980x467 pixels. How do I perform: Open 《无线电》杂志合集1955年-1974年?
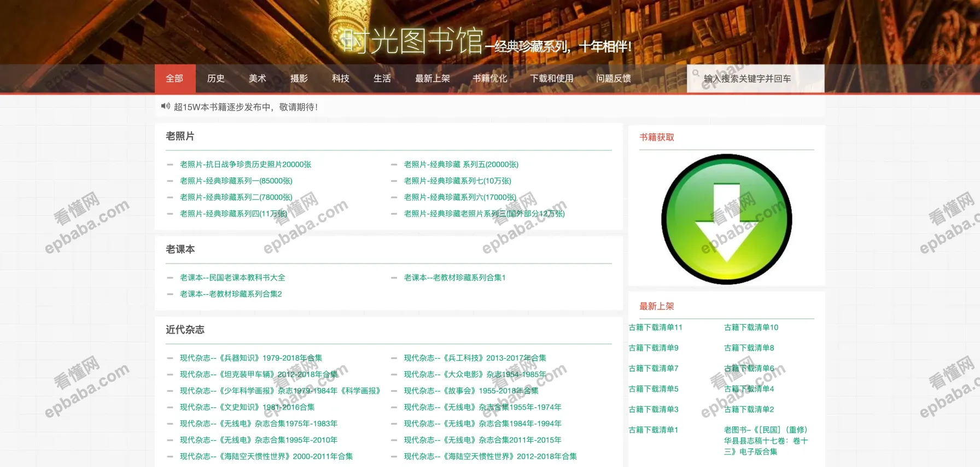(482, 407)
